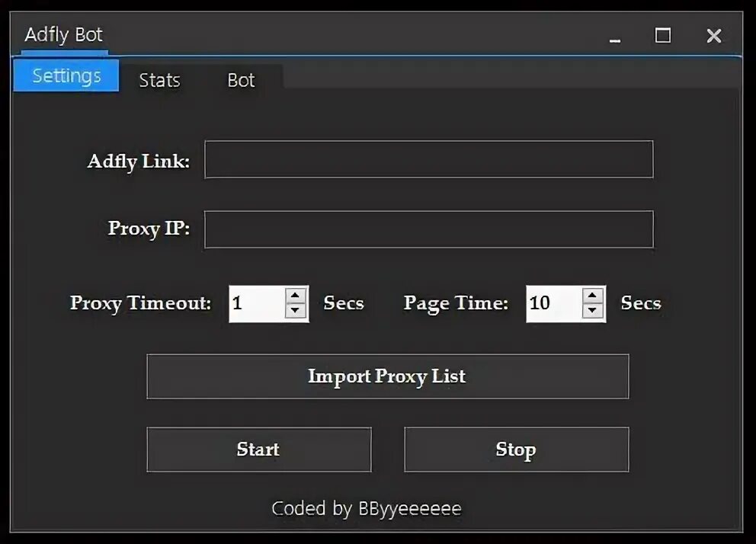This screenshot has height=544, width=756.
Task: Increase Page Time with up arrow
Action: coord(593,296)
